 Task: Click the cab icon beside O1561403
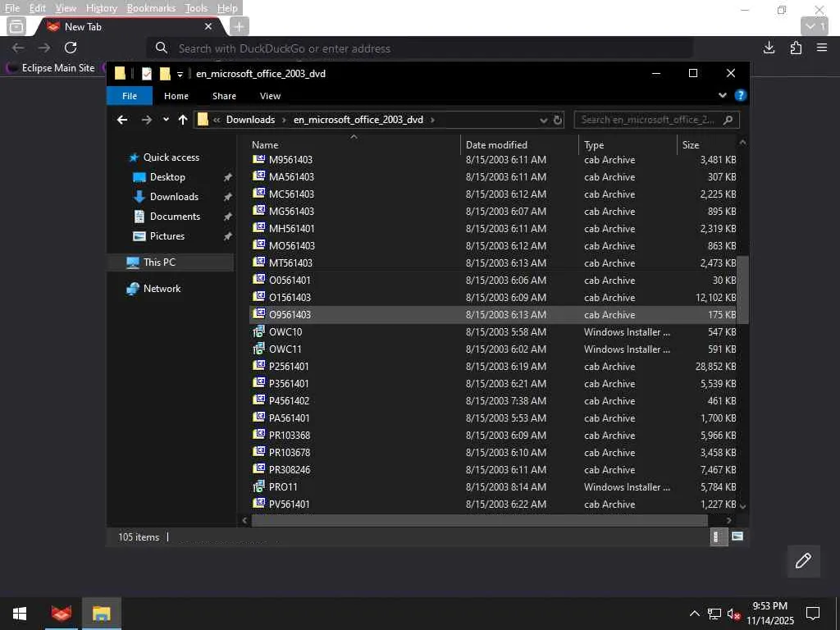point(258,297)
